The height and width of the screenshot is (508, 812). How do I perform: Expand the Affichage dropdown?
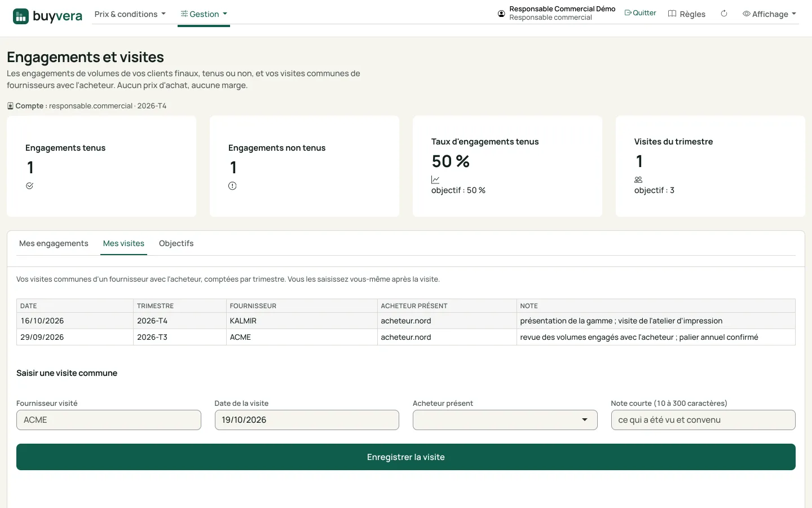769,14
